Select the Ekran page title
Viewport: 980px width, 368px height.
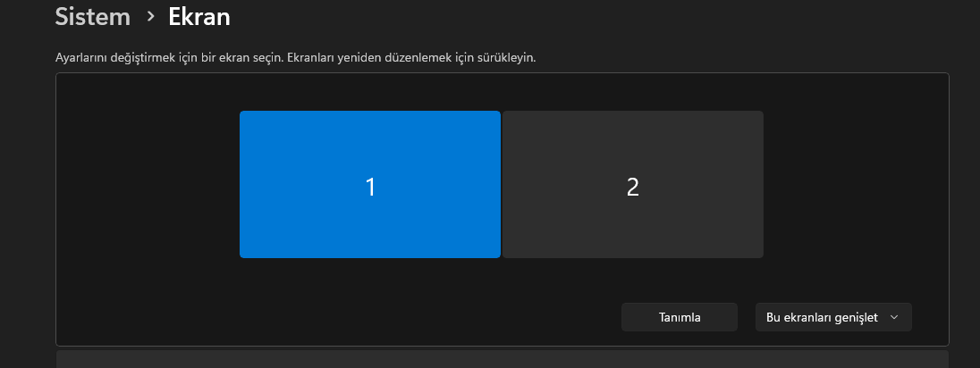point(199,17)
